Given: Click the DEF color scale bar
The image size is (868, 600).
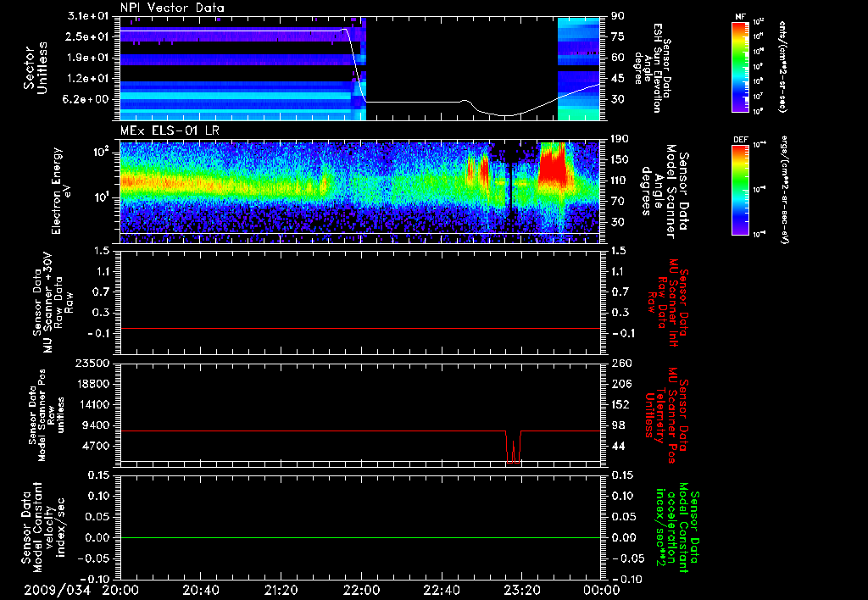Looking at the screenshot, I should [740, 189].
